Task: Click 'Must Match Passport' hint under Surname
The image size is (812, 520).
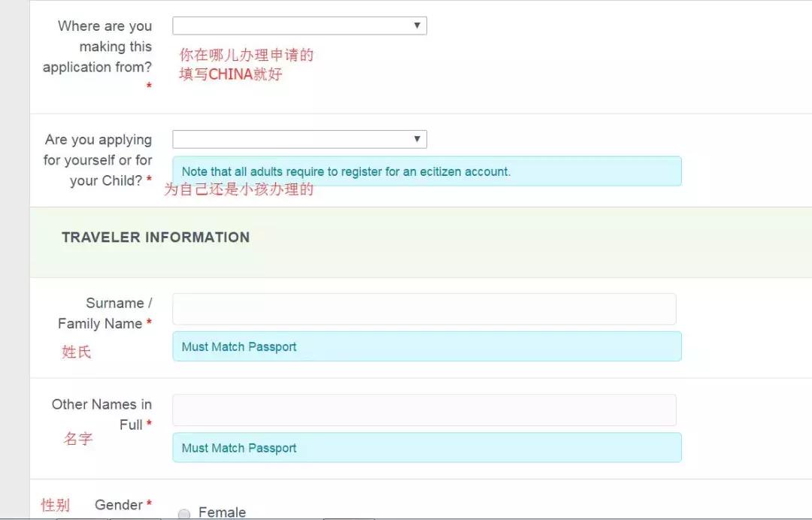Action: tap(239, 346)
